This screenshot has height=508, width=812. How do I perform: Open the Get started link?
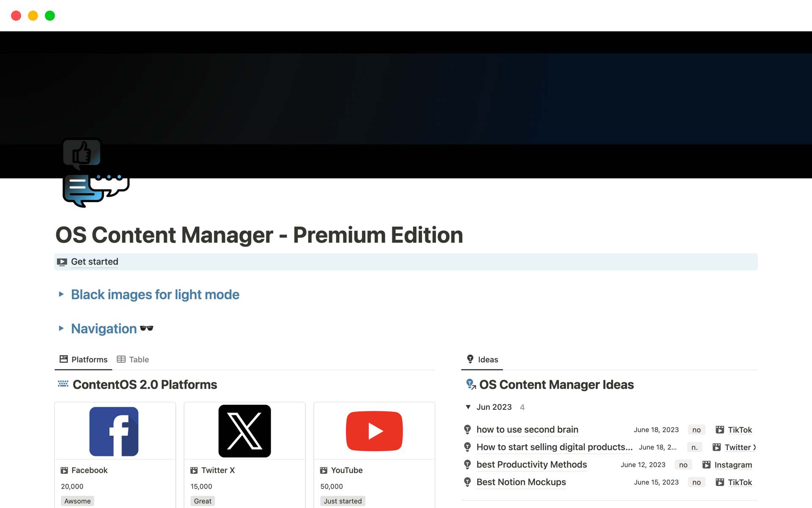[95, 262]
